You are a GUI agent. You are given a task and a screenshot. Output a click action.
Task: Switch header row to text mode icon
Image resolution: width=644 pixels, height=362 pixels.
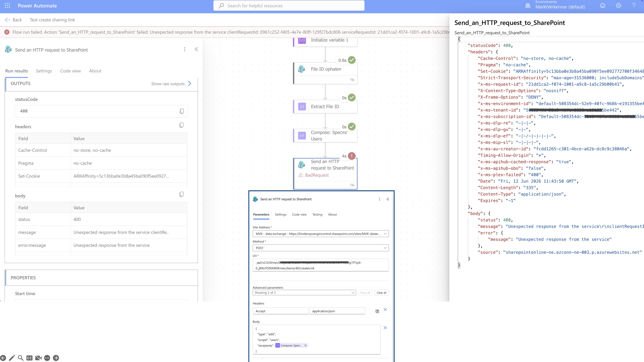click(x=377, y=311)
